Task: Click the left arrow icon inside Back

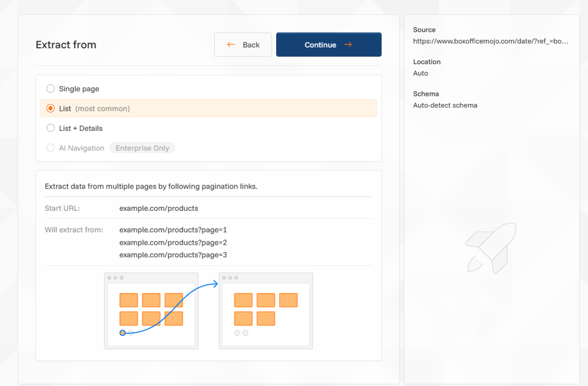Action: pos(231,45)
